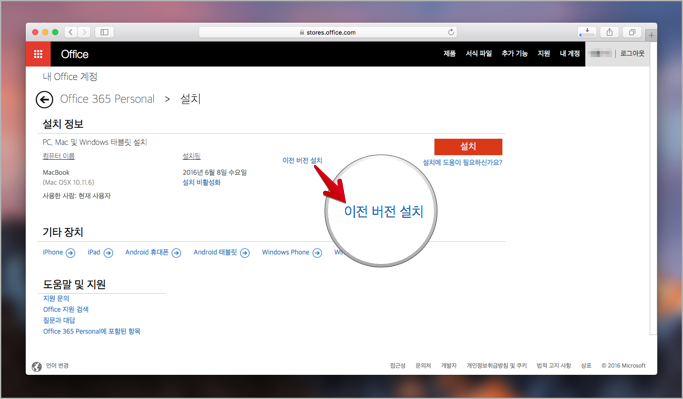Click Safari back navigation button
Image resolution: width=683 pixels, height=399 pixels.
point(71,32)
